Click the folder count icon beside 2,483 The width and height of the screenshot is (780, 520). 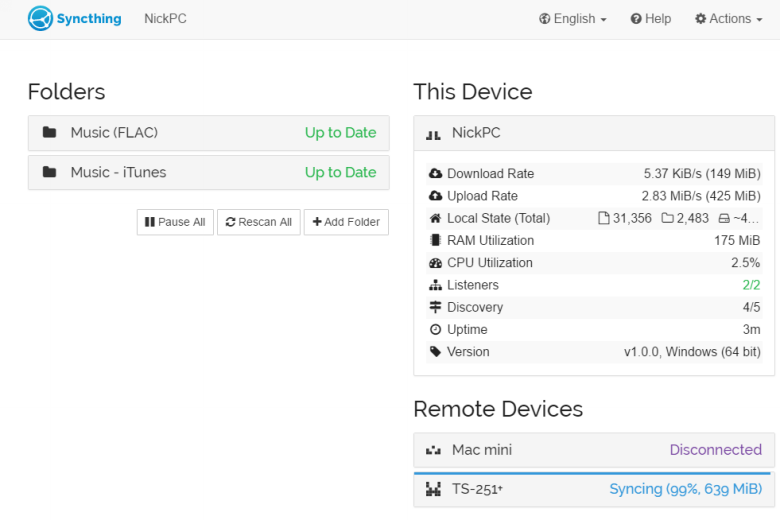(667, 218)
